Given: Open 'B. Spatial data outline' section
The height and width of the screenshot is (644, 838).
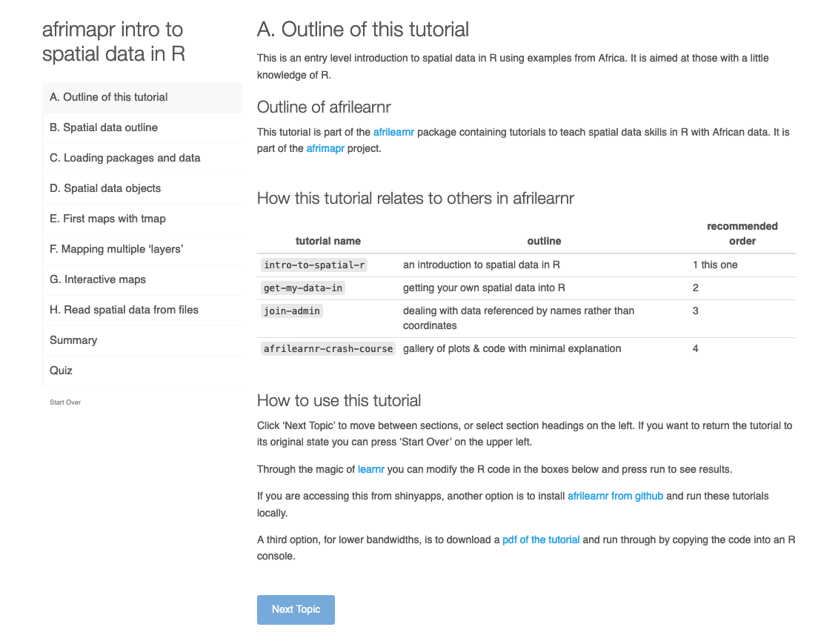Looking at the screenshot, I should pos(104,127).
